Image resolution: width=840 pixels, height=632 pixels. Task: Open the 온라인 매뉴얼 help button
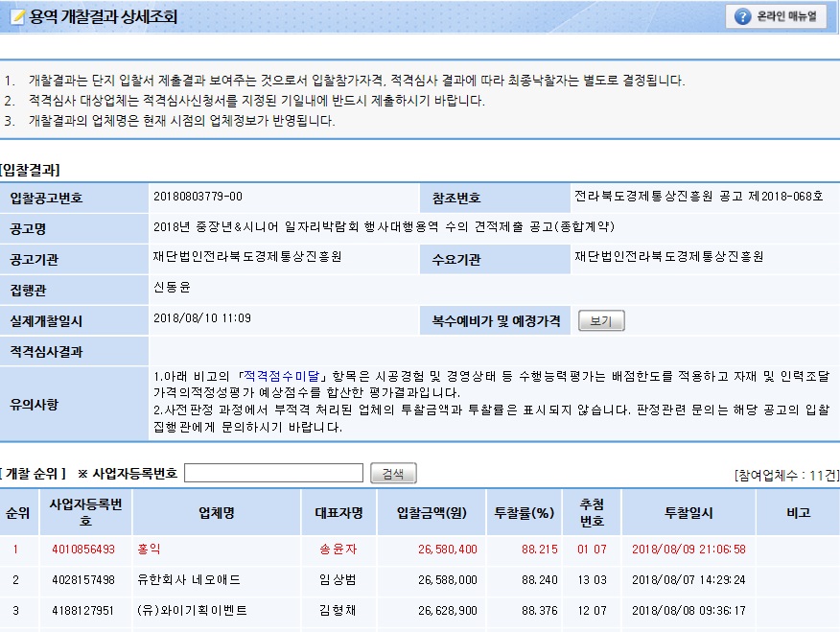776,16
